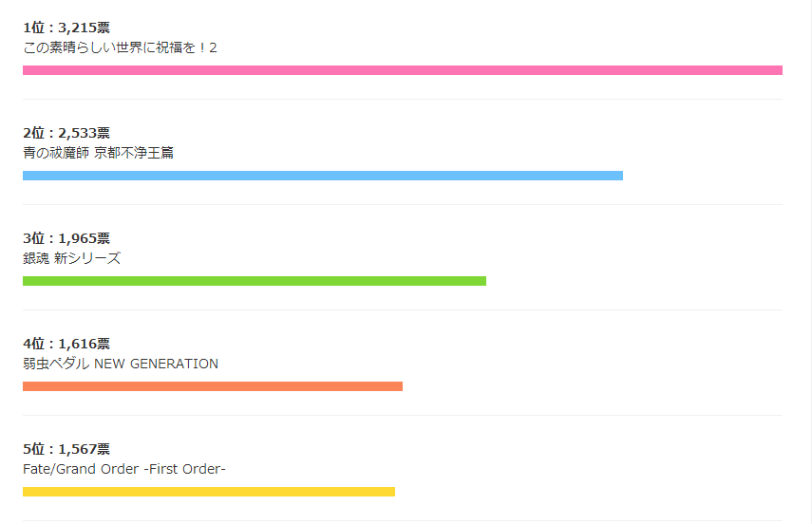
Task: Click the text First Order- in rank 5
Action: click(x=187, y=469)
